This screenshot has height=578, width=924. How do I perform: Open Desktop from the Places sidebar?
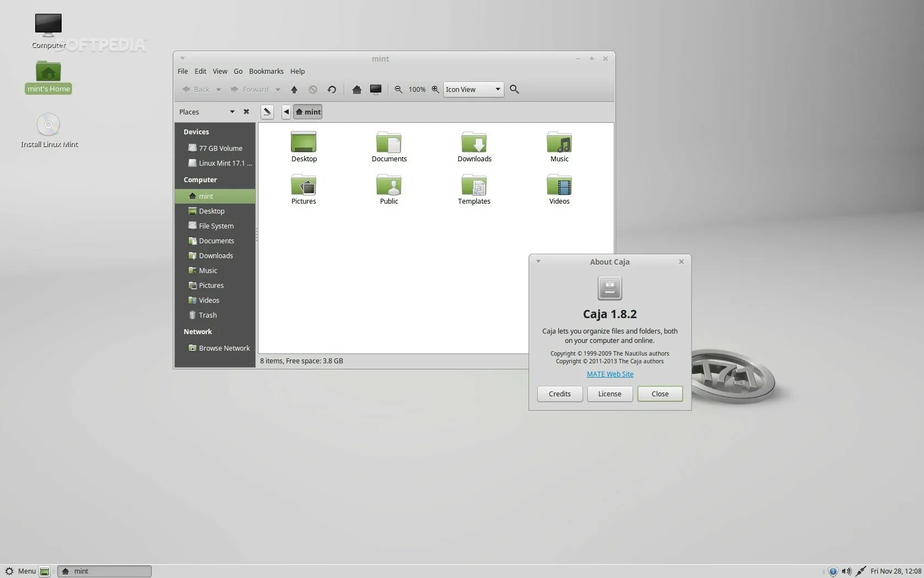coord(215,211)
